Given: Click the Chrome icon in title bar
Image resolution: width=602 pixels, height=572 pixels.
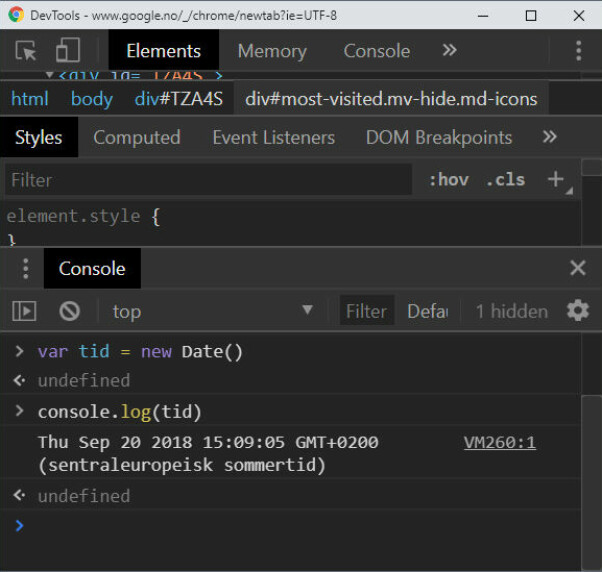Looking at the screenshot, I should click(16, 15).
